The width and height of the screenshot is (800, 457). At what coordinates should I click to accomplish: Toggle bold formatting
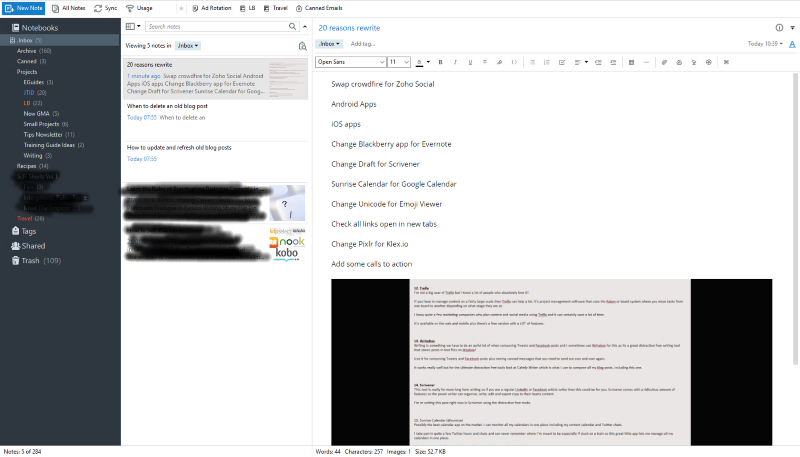[x=440, y=62]
